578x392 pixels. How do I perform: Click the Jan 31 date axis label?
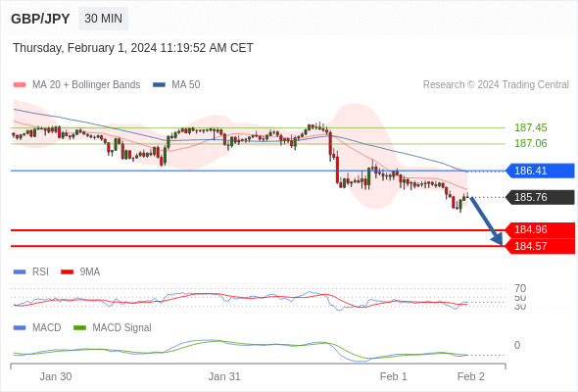click(224, 376)
